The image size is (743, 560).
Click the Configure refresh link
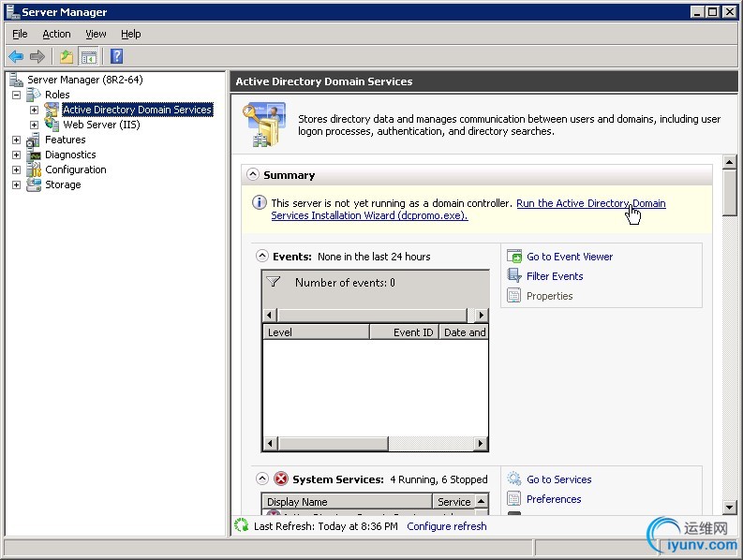click(x=446, y=526)
